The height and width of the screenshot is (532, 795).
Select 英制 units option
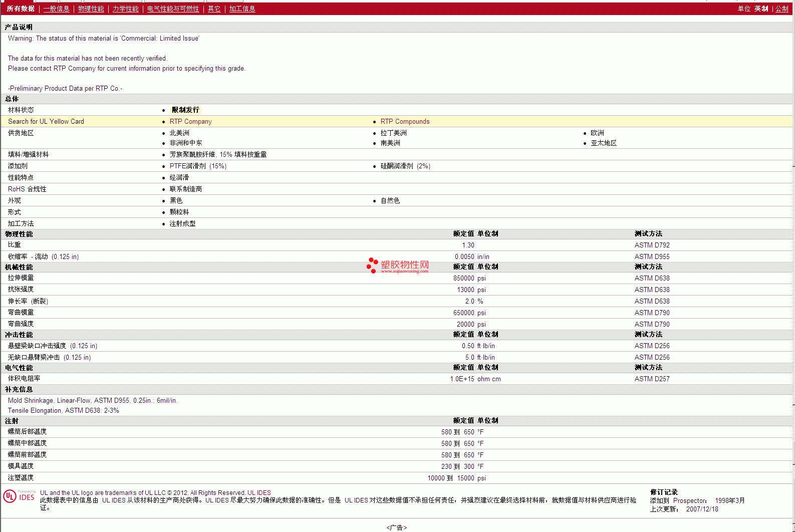click(761, 9)
